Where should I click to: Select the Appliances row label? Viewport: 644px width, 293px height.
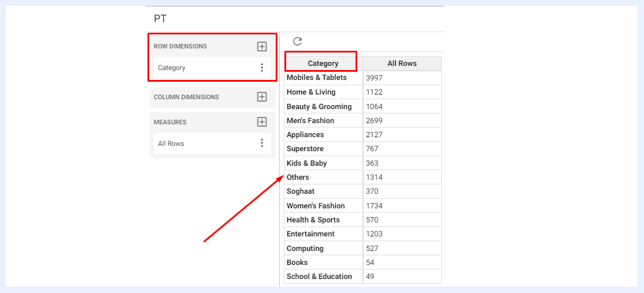305,135
